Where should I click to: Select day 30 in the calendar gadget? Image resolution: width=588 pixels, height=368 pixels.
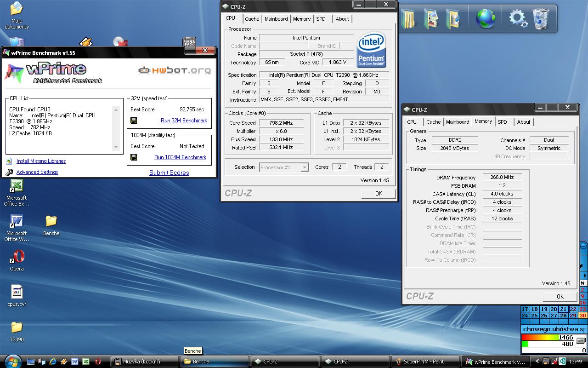(x=582, y=316)
